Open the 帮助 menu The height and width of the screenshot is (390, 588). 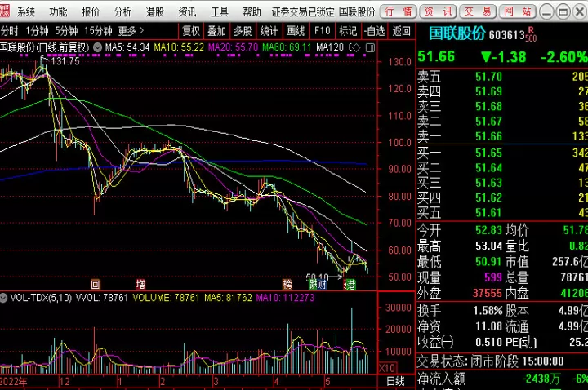(252, 12)
